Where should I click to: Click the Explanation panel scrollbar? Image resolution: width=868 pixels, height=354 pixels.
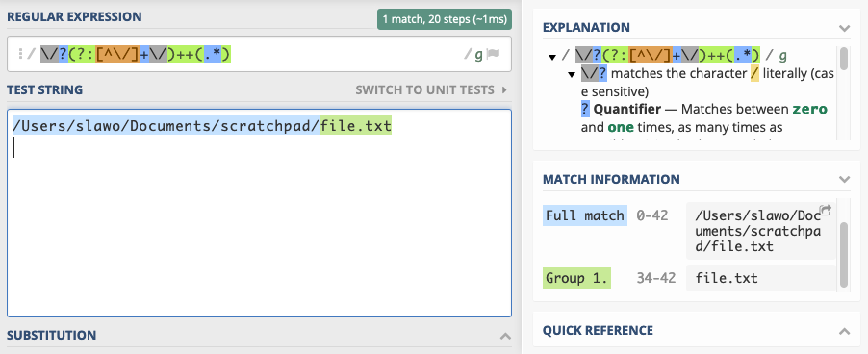pos(844,60)
